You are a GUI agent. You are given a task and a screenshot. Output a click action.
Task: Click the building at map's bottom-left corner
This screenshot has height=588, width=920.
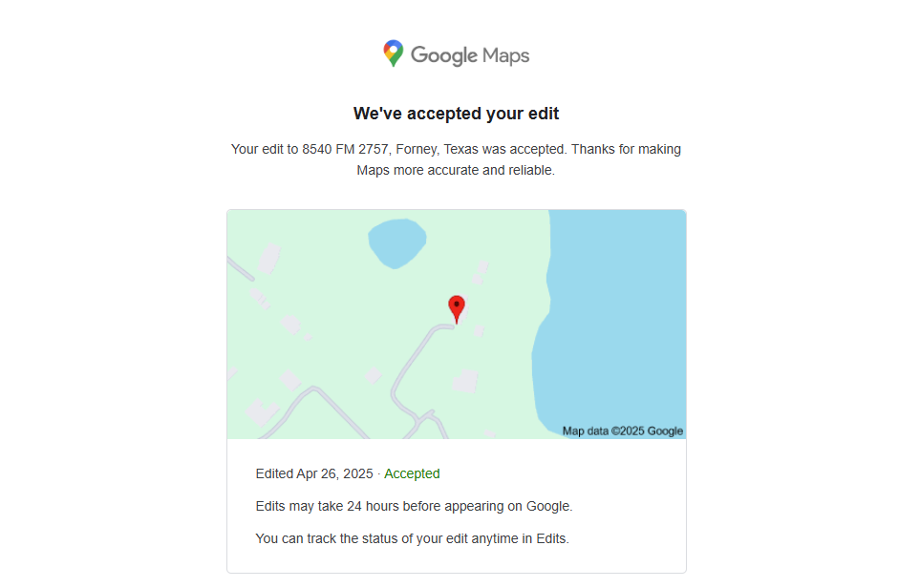point(261,412)
